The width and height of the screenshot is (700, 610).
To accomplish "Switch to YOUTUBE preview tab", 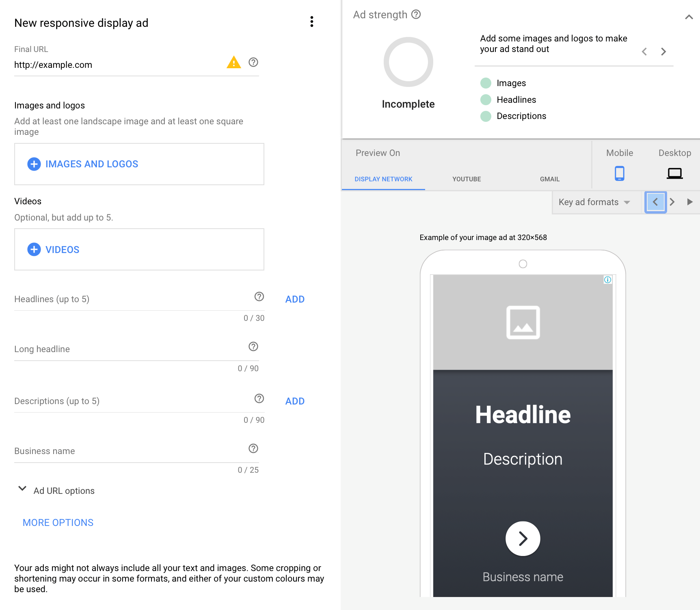I will [467, 179].
